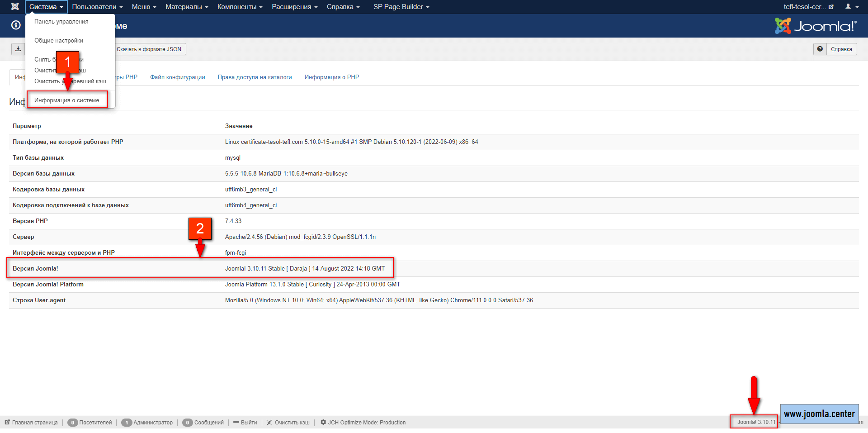Click the download icon button in toolbar
This screenshot has height=433, width=868.
[18, 49]
